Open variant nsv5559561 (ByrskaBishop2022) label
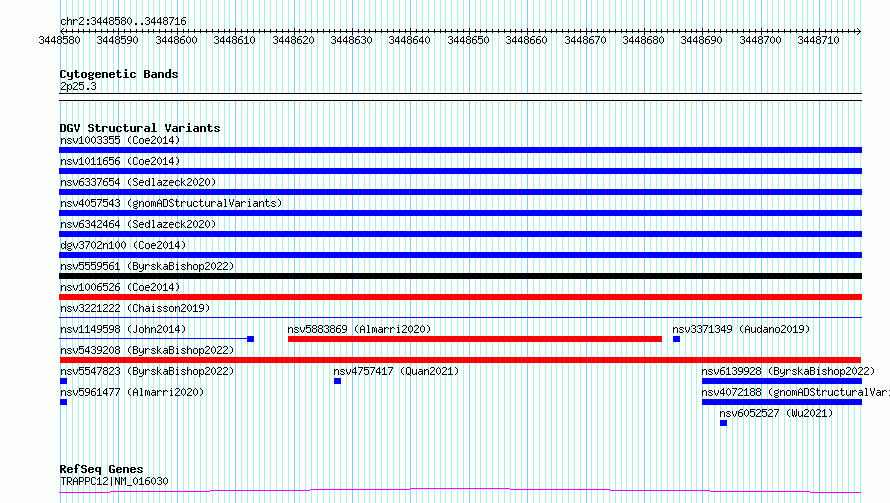The width and height of the screenshot is (890, 503). 147,266
